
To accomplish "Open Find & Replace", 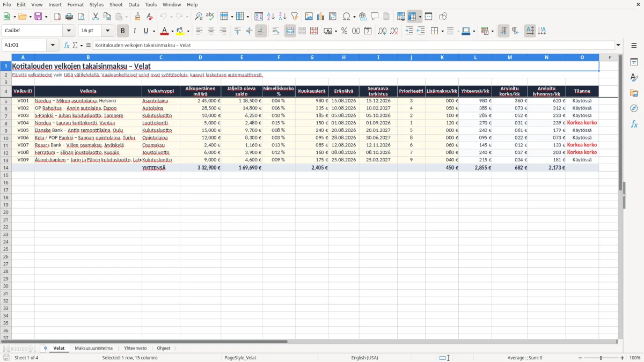I will pos(199,17).
